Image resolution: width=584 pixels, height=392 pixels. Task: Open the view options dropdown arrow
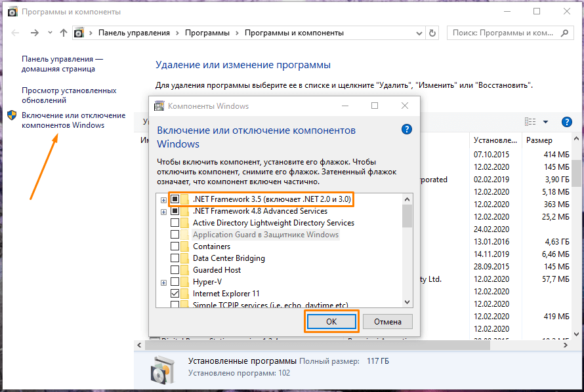545,122
